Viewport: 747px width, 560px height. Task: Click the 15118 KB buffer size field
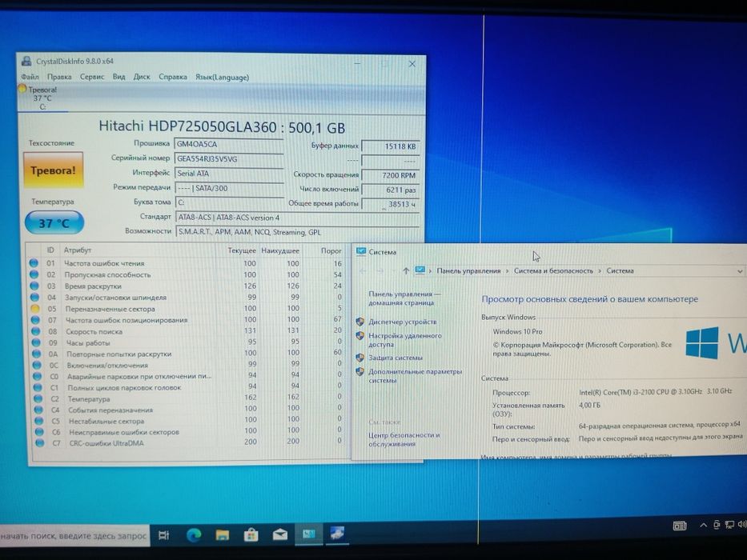(391, 146)
